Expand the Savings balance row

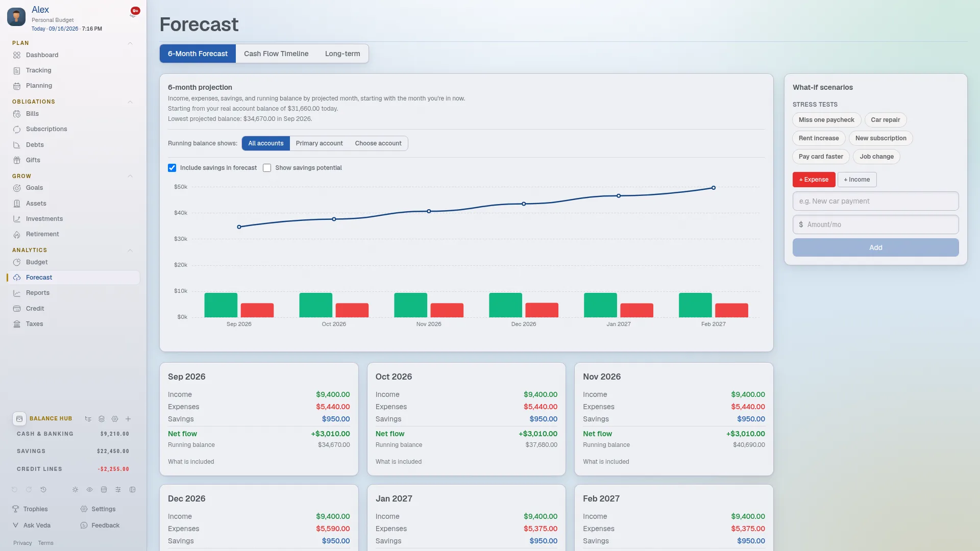[x=73, y=452]
